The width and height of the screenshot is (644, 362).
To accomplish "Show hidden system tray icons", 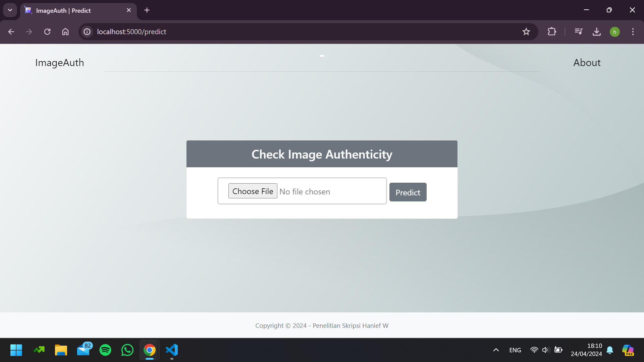I will coord(496,350).
